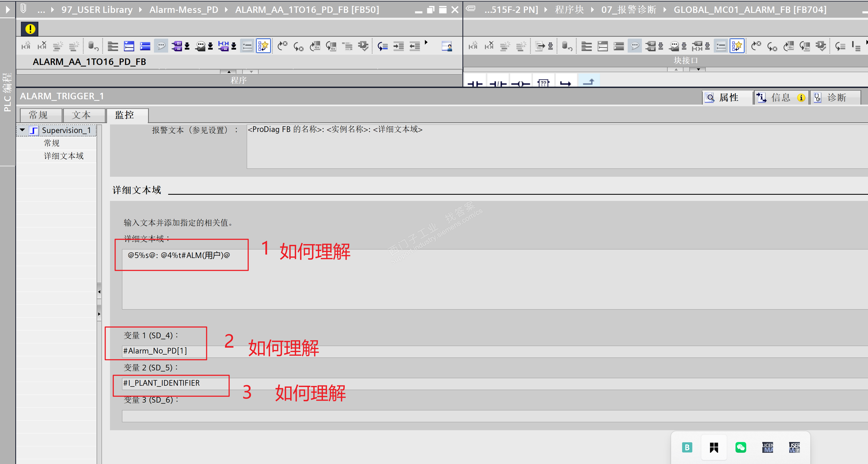Expand the FB50 toolbar overflow arrow
Image resolution: width=868 pixels, height=464 pixels.
(x=426, y=42)
